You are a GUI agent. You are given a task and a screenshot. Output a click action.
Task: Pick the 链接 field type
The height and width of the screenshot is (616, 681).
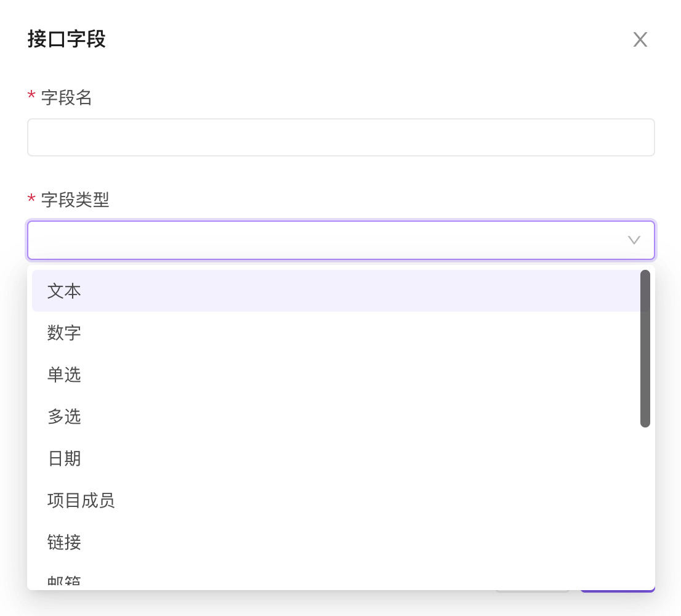point(64,543)
